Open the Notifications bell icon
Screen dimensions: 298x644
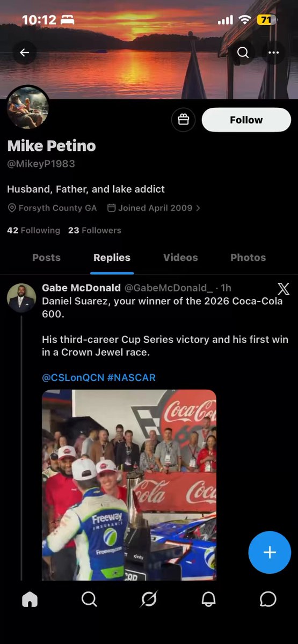tap(208, 599)
